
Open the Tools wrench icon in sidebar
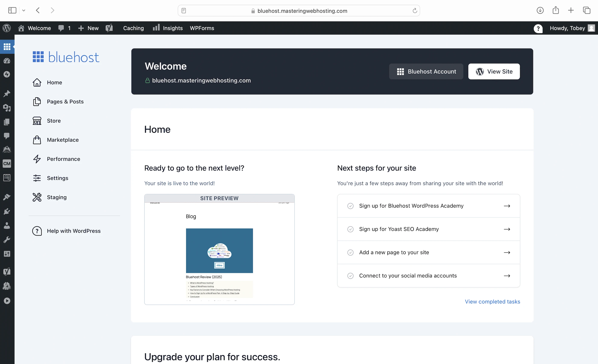7,240
